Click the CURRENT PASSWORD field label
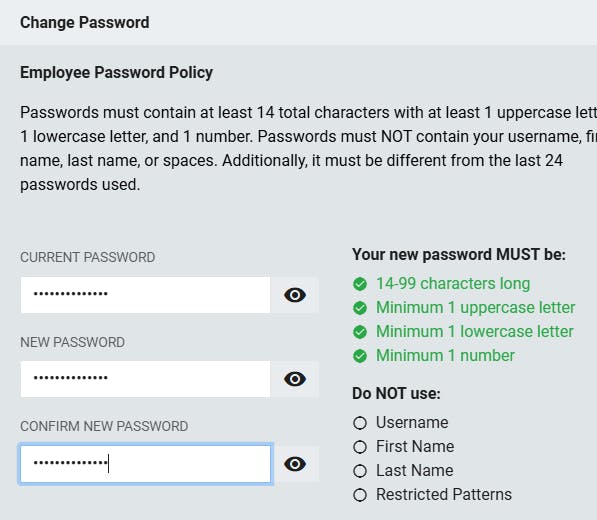Viewport: 597px width, 520px height. [88, 257]
